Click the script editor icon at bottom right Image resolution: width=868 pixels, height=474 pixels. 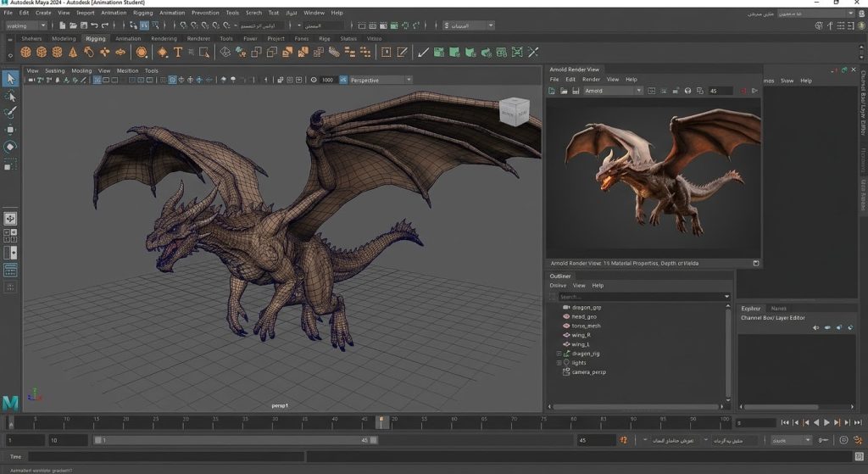click(860, 457)
